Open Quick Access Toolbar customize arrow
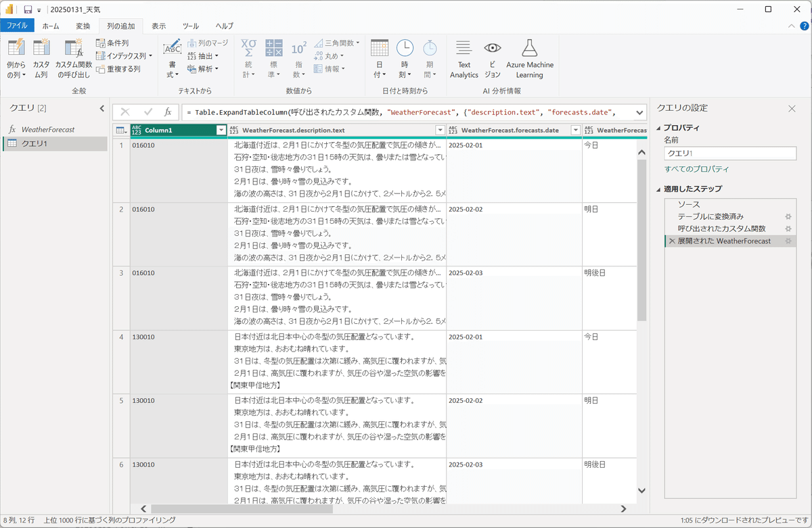The width and height of the screenshot is (812, 528). 40,10
